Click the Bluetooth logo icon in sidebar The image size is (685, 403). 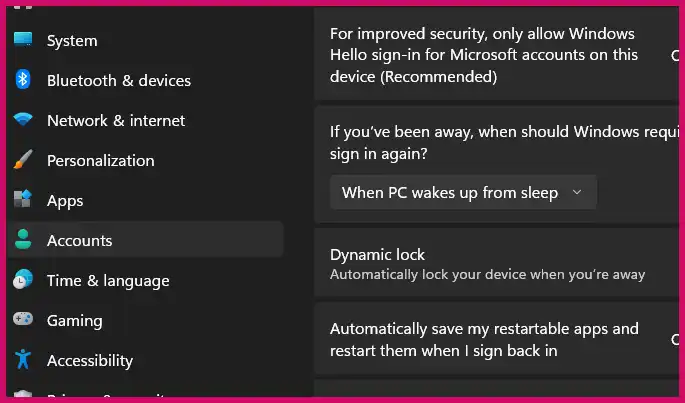click(23, 80)
